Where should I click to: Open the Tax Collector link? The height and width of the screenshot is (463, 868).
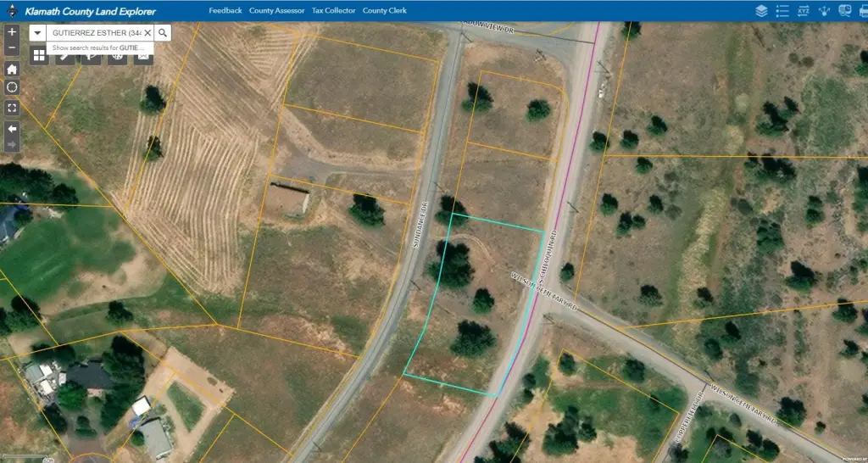pos(333,11)
